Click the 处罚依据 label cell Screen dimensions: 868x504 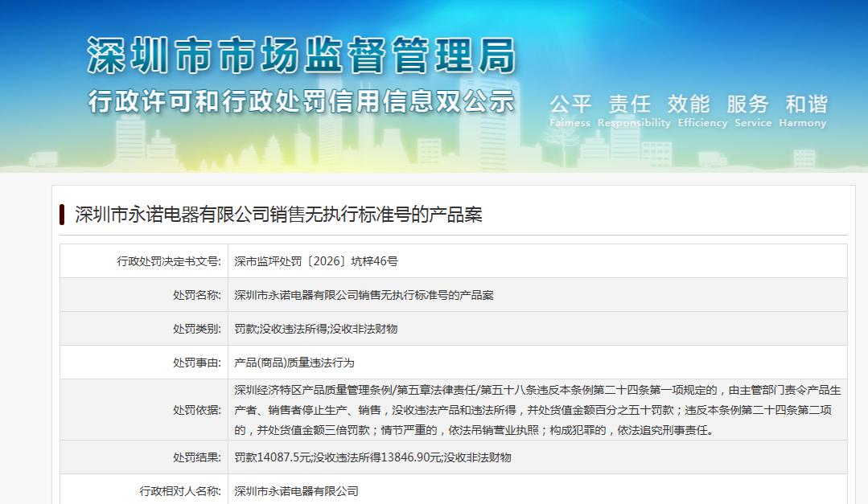click(x=144, y=410)
